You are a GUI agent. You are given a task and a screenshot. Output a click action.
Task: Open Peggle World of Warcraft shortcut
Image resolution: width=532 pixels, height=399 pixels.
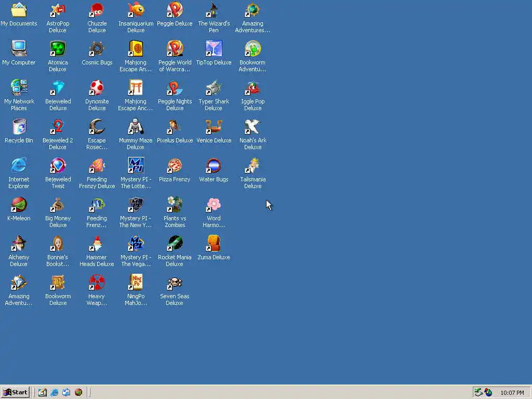click(175, 48)
